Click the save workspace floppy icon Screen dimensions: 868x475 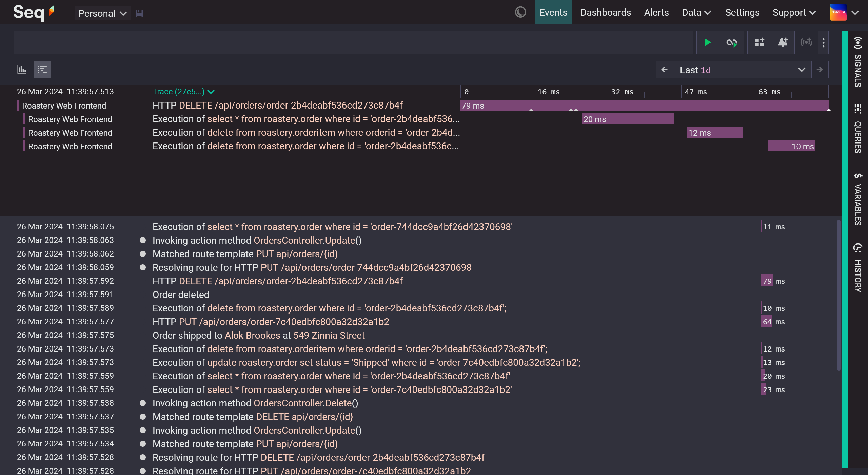pyautogui.click(x=139, y=13)
